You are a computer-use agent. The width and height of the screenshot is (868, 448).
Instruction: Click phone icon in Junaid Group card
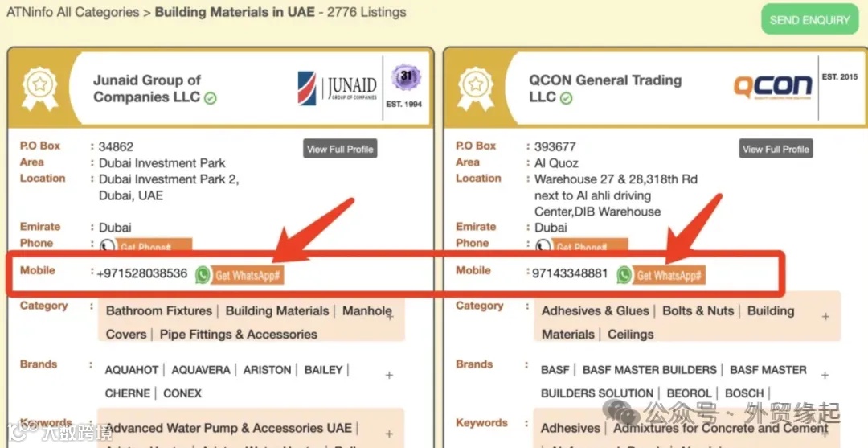click(x=107, y=246)
